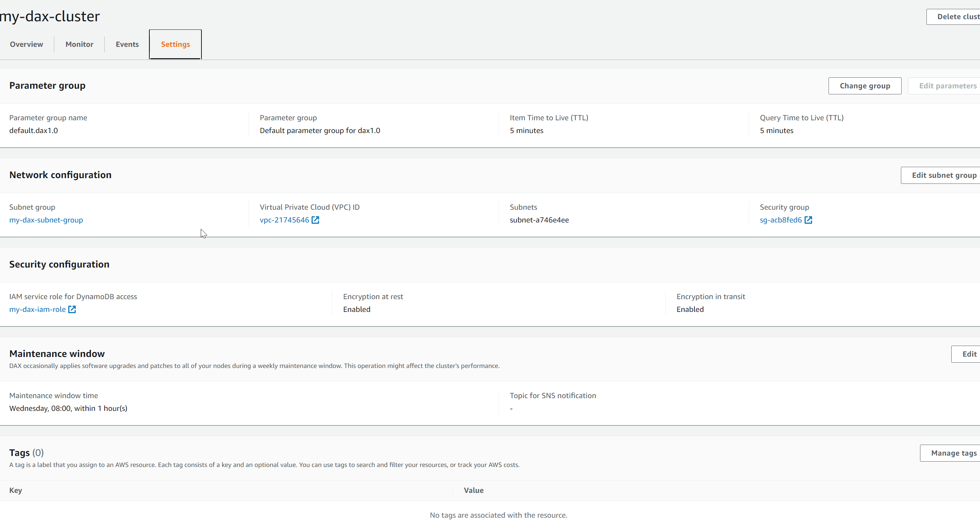Open external link icon beside my-dax-iam-role
The image size is (980, 528).
click(x=72, y=309)
